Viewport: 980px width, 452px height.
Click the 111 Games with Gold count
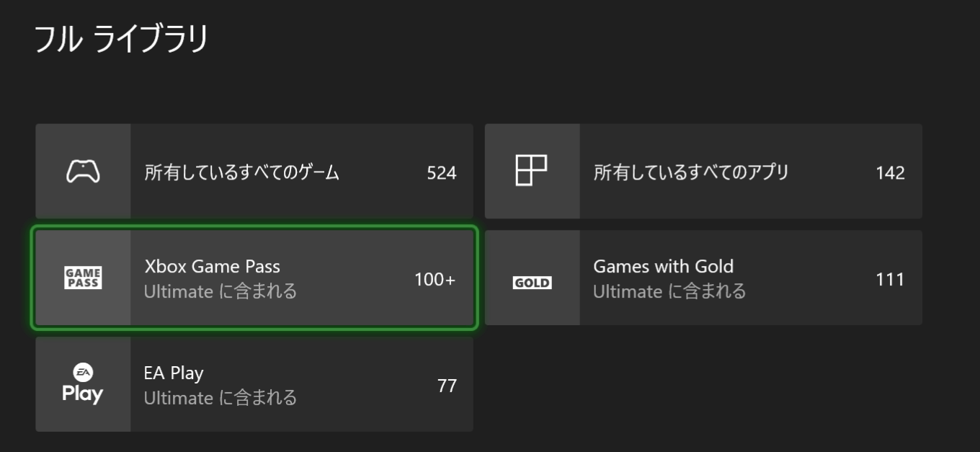(x=890, y=280)
